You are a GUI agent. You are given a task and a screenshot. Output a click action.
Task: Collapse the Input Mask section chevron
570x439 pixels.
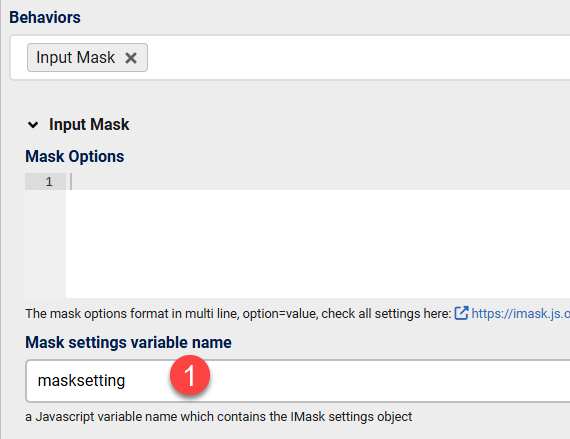(x=33, y=125)
